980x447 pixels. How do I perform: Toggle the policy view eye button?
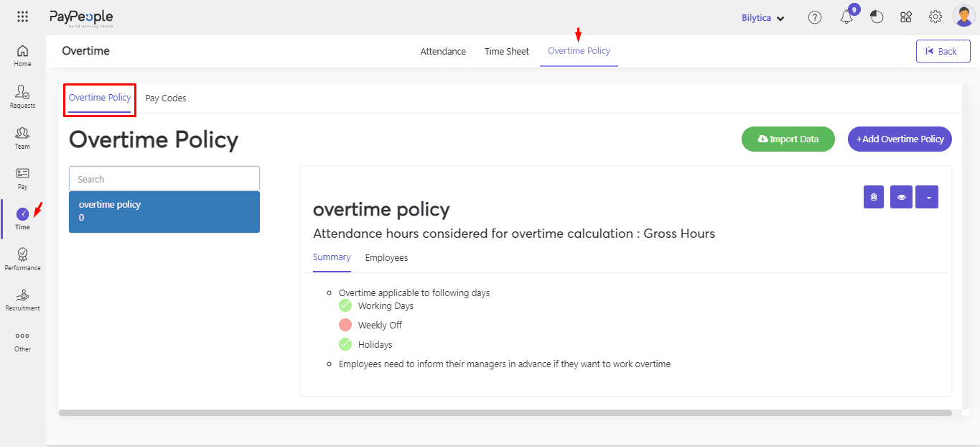pos(901,197)
